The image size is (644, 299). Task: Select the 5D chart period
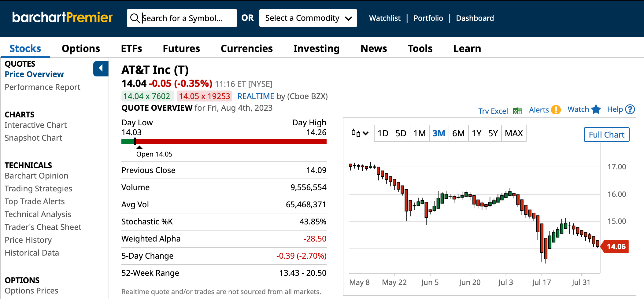click(x=401, y=133)
